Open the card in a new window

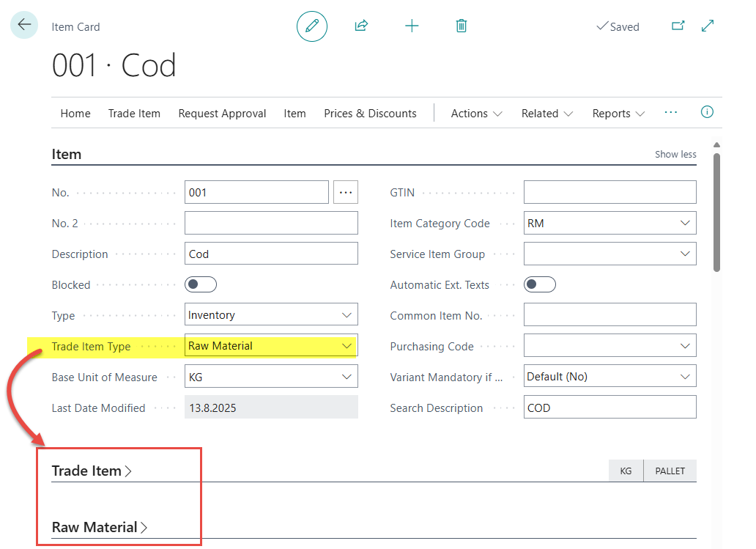[678, 26]
